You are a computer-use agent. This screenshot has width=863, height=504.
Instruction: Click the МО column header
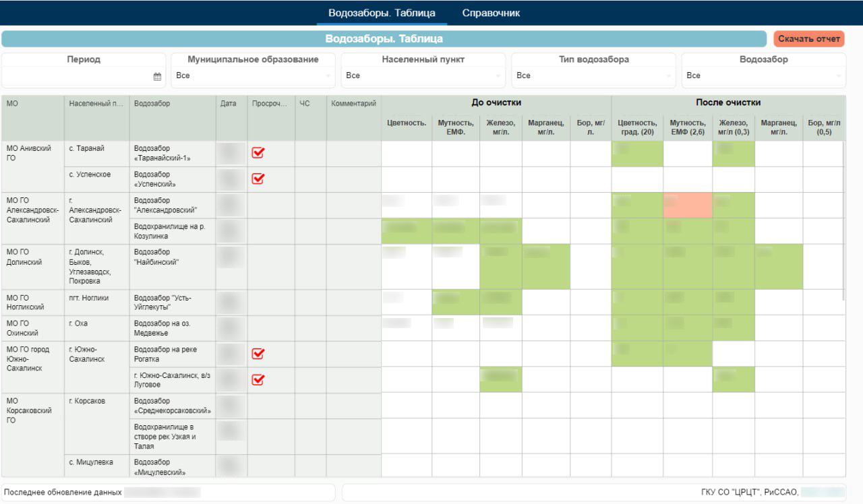33,118
